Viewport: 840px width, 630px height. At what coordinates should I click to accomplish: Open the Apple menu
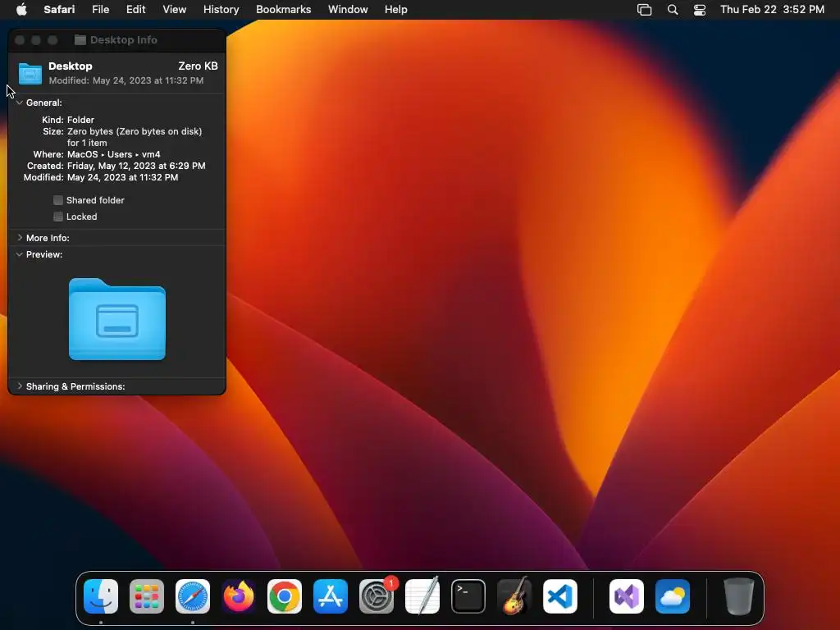pyautogui.click(x=21, y=9)
